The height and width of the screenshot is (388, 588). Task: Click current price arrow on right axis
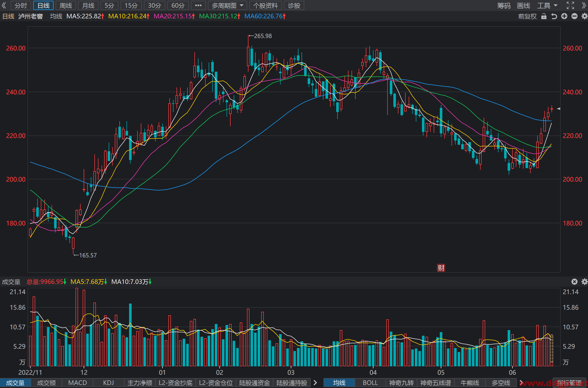558,109
